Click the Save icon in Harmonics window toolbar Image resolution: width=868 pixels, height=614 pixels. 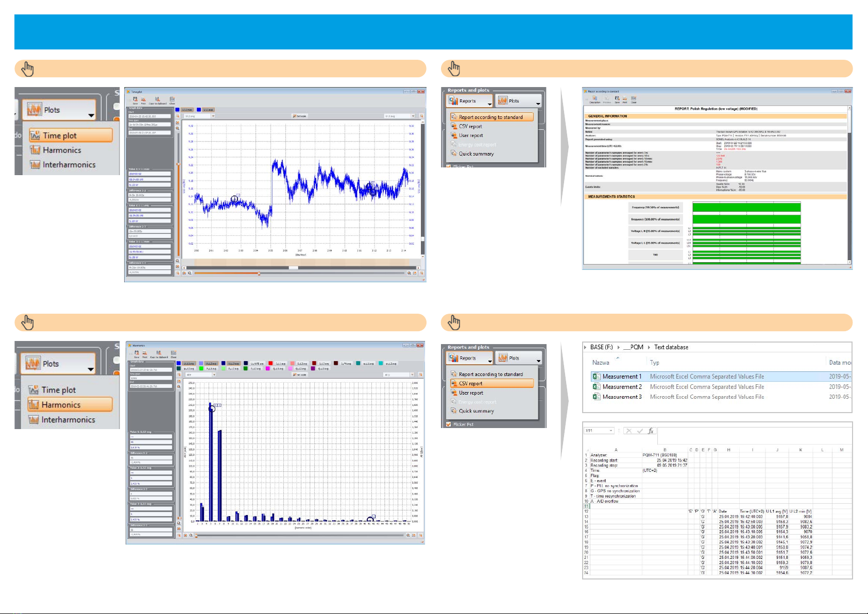pos(137,354)
